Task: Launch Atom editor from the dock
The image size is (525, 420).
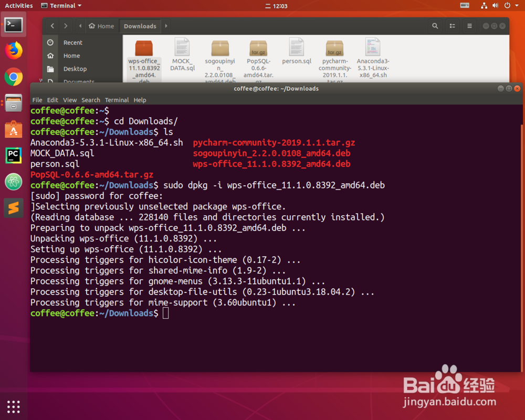Action: click(14, 182)
